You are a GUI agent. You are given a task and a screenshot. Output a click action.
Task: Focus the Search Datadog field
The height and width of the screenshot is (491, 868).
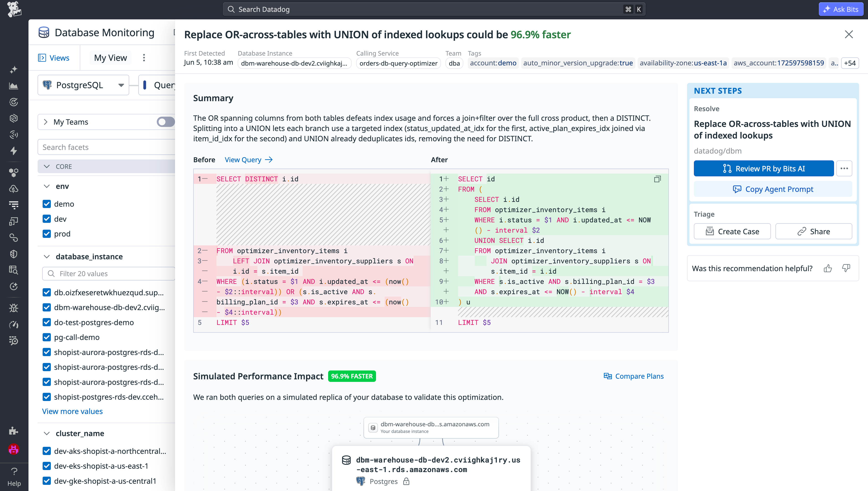click(434, 9)
